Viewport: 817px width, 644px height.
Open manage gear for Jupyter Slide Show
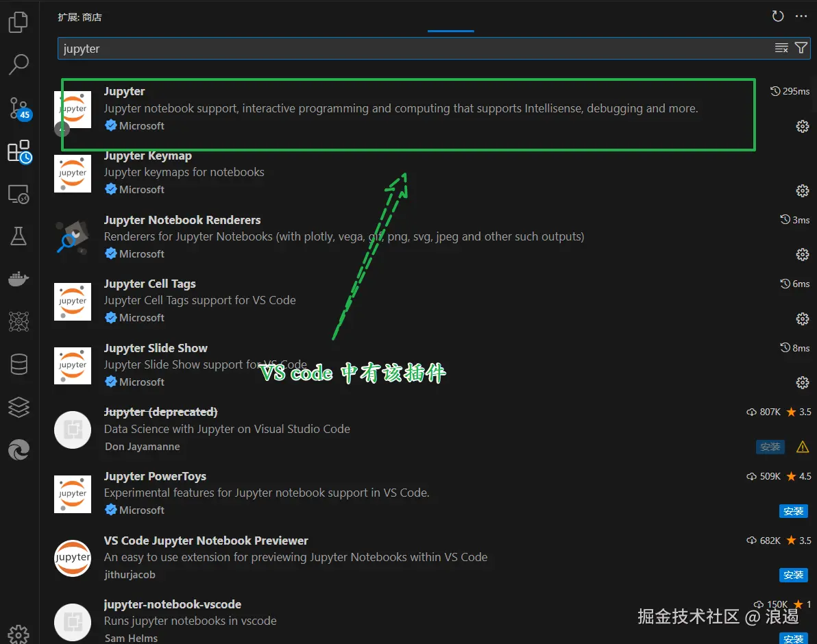click(x=803, y=383)
